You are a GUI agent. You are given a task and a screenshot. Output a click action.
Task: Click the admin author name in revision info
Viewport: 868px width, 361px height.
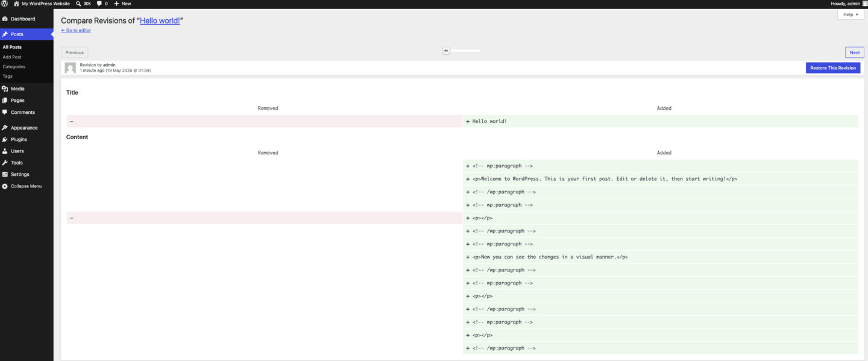point(109,64)
